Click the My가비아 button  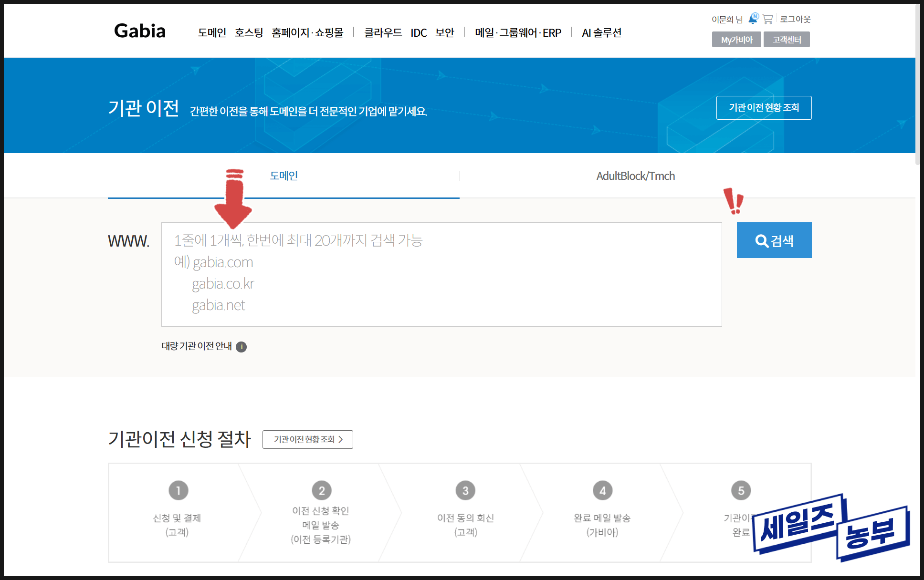736,40
